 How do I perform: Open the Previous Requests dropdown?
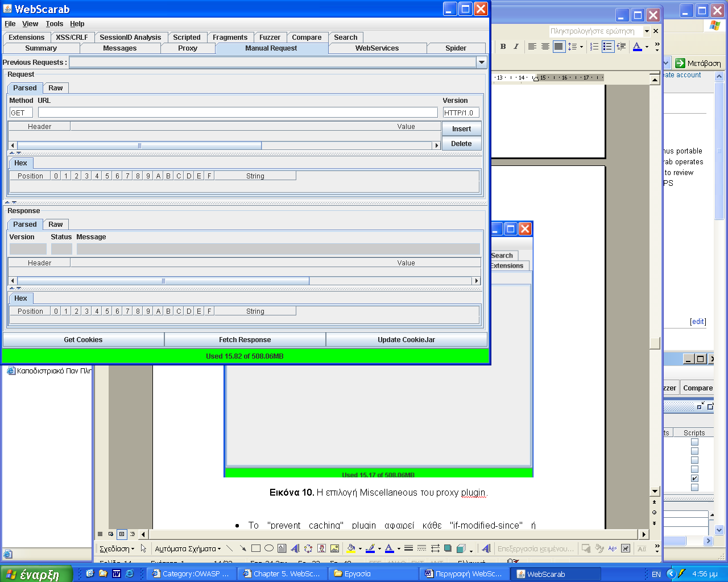[x=482, y=63]
